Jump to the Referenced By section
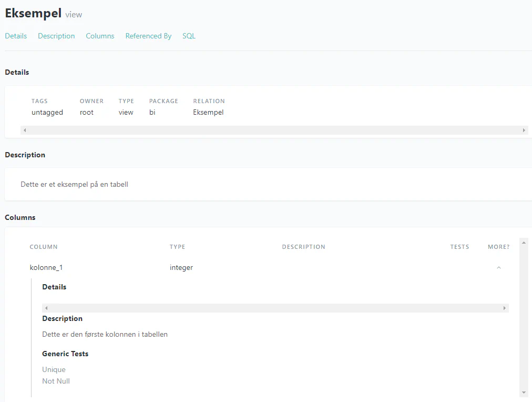 click(148, 36)
